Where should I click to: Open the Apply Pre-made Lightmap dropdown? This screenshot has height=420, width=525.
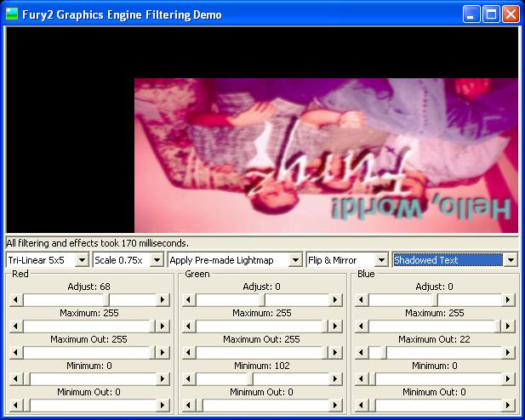pyautogui.click(x=295, y=260)
